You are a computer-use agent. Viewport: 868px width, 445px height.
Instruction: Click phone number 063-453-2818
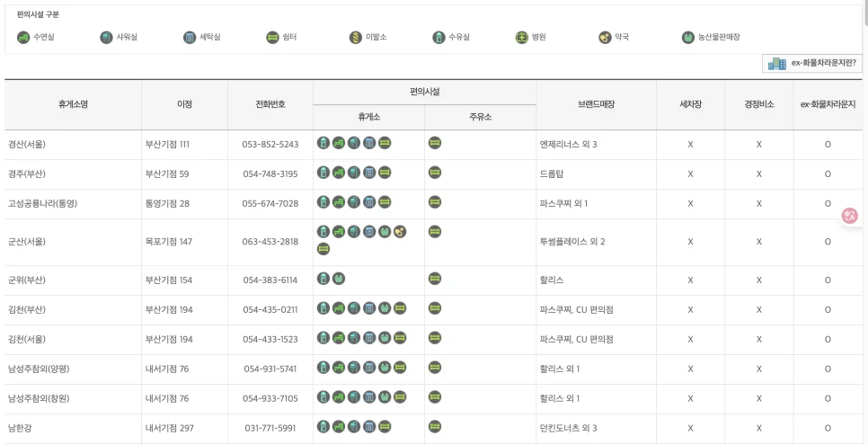[x=270, y=242]
